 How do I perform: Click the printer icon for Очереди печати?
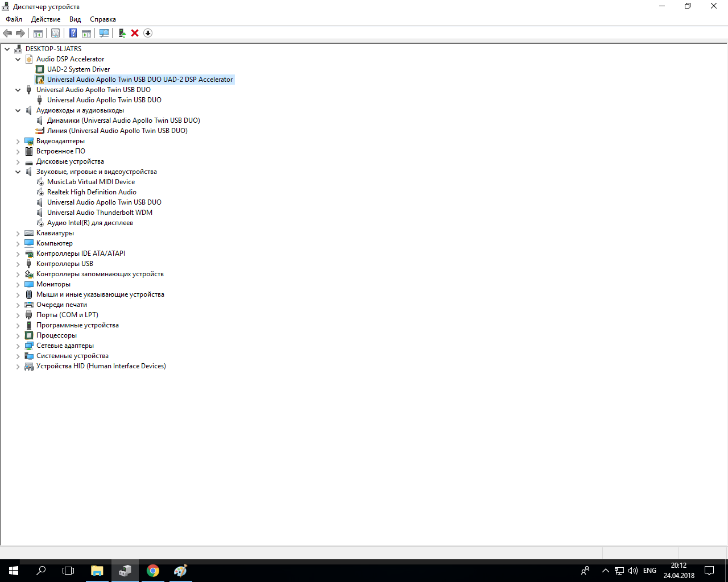coord(29,305)
